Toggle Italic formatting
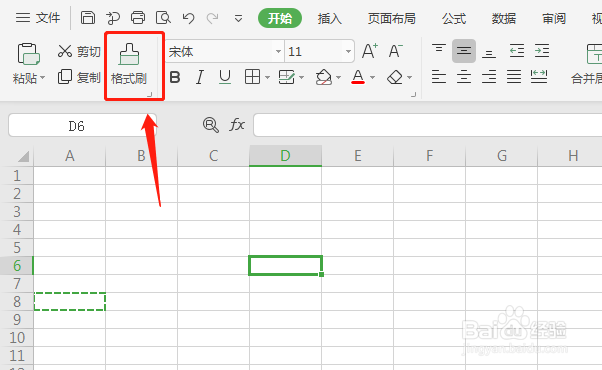Screen dimensions: 602x370 click(x=200, y=78)
